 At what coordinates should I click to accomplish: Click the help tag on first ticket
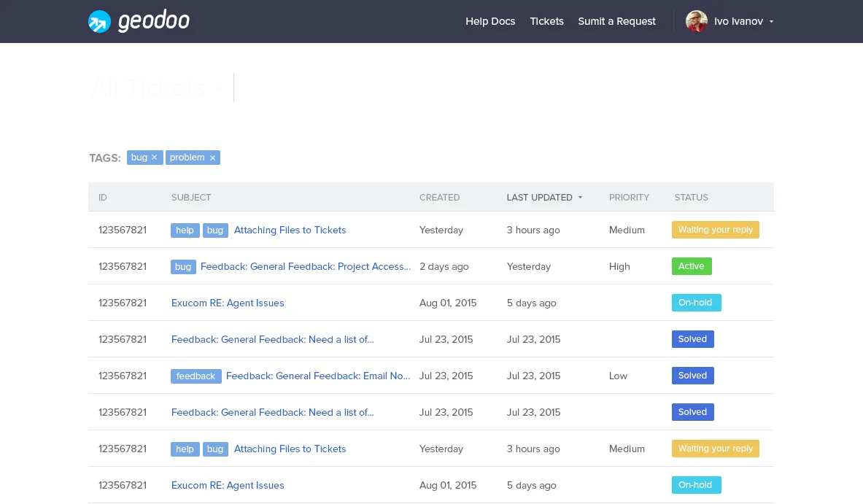(185, 230)
